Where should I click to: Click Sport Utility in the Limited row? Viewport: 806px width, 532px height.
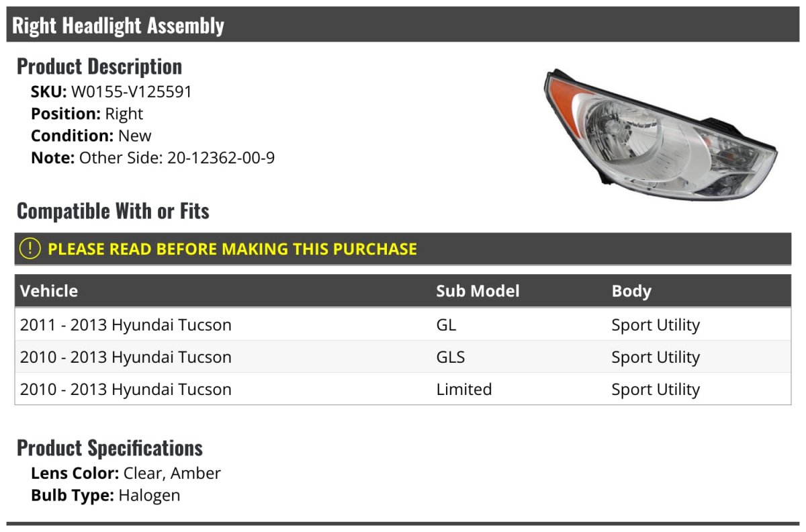[656, 389]
